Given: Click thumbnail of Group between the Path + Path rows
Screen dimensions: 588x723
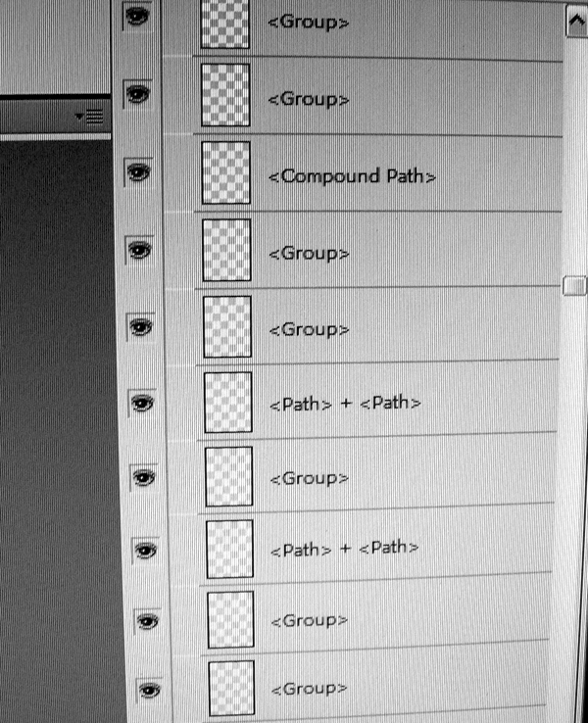Looking at the screenshot, I should pos(228,476).
